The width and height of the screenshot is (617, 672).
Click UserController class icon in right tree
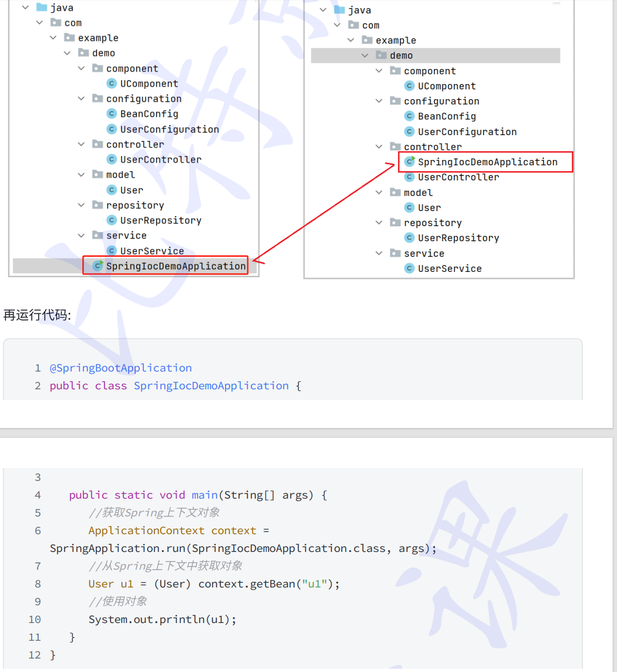pos(410,177)
